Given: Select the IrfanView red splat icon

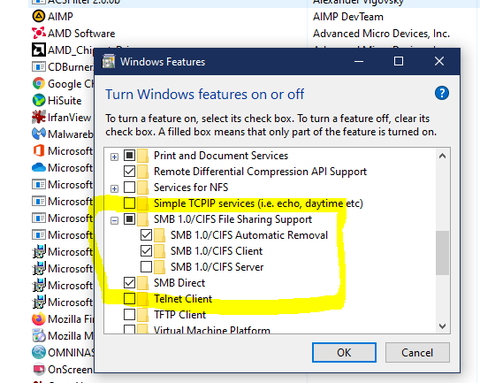Looking at the screenshot, I should coord(39,117).
